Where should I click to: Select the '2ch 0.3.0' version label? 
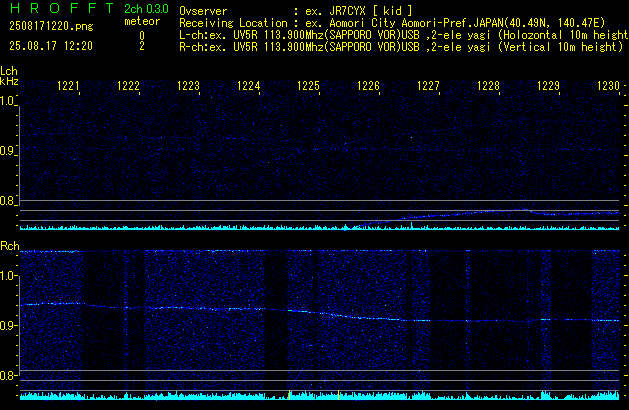146,9
